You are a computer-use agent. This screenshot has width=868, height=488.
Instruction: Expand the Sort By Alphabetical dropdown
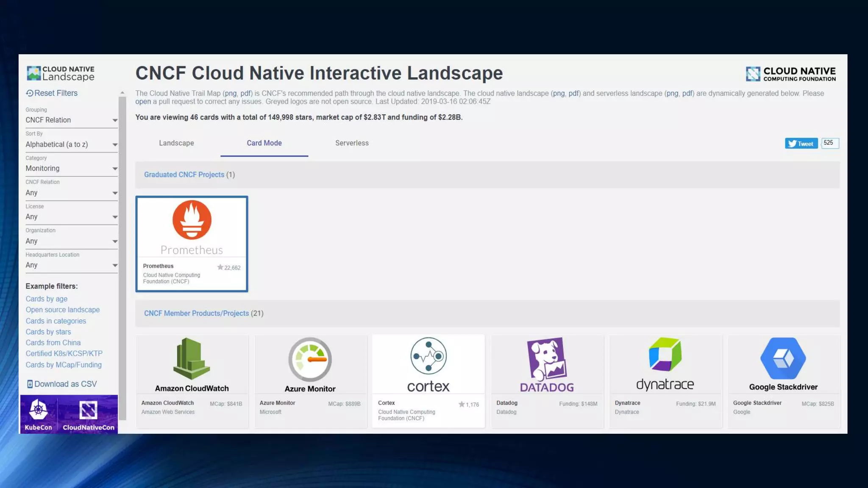(71, 144)
